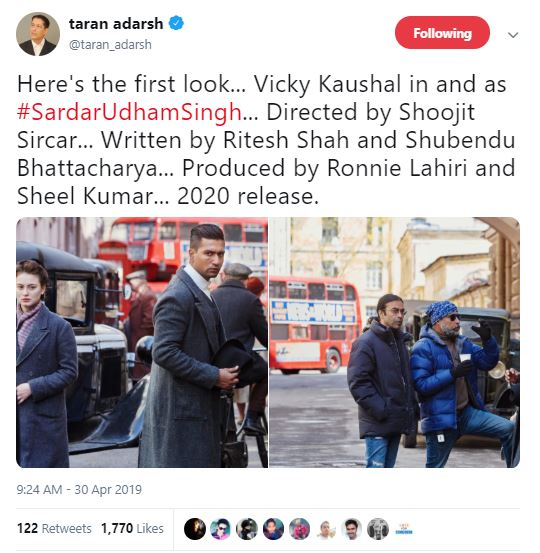Open the tweet options chevron menu
The height and width of the screenshot is (553, 540).
coord(512,35)
